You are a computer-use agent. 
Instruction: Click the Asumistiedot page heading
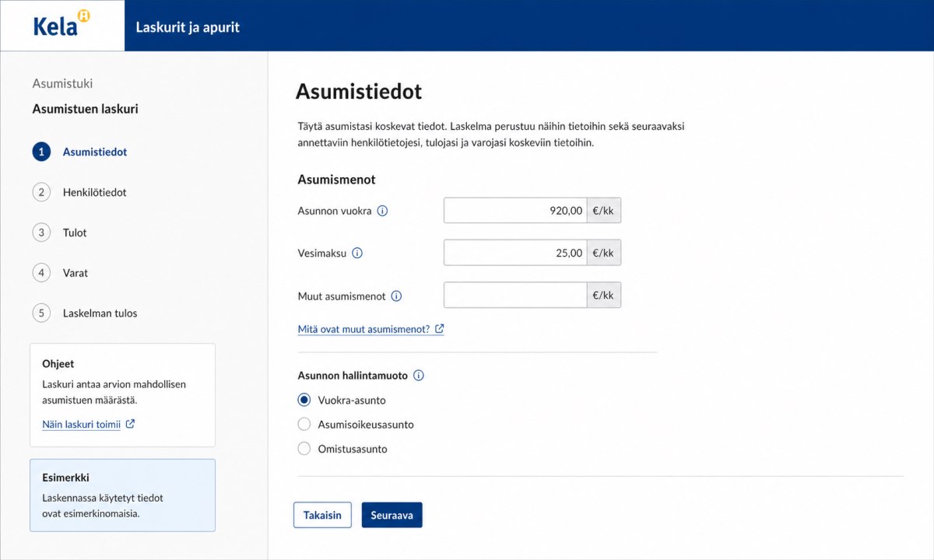(359, 92)
